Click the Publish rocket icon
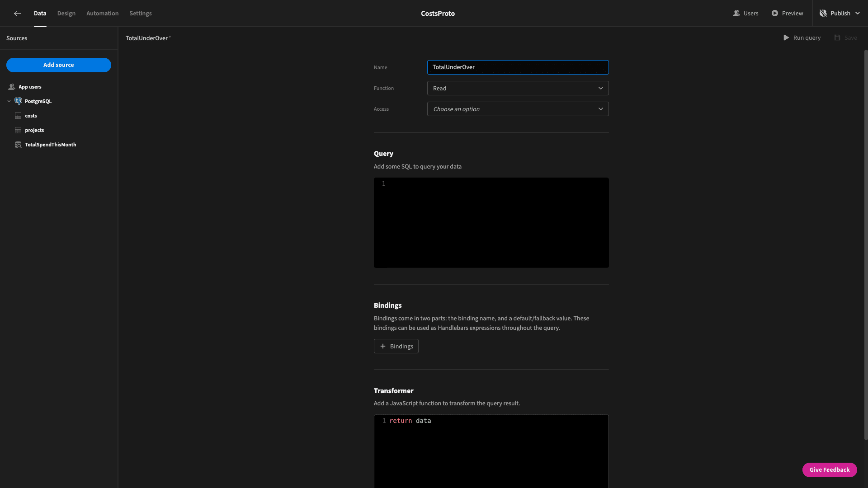 pyautogui.click(x=823, y=14)
